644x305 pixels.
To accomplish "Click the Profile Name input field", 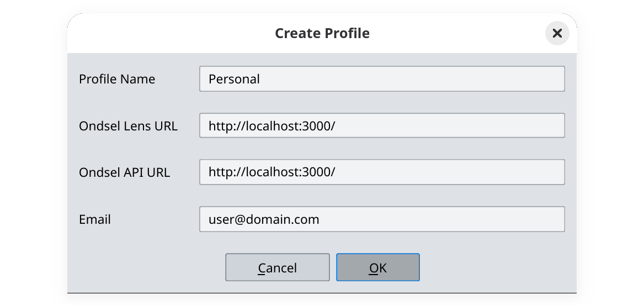I will click(x=382, y=79).
